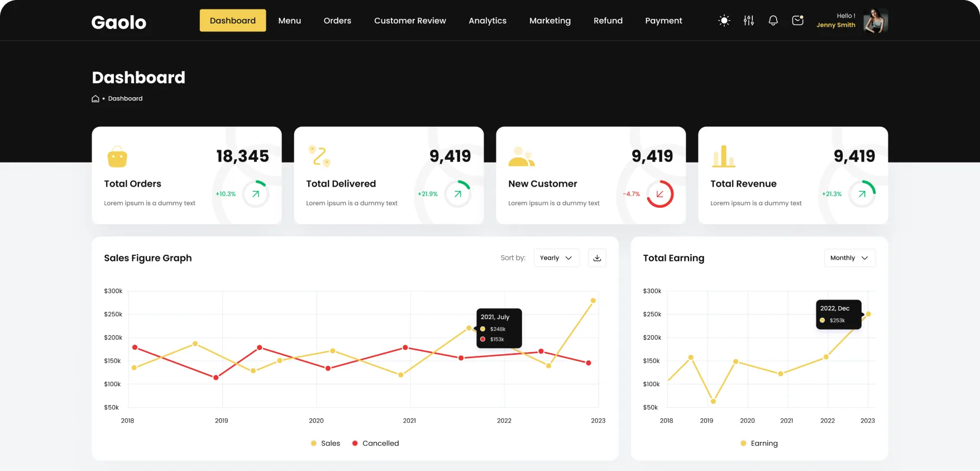Click Total Delivered up-arrow progress ring
The height and width of the screenshot is (471, 980).
(458, 194)
